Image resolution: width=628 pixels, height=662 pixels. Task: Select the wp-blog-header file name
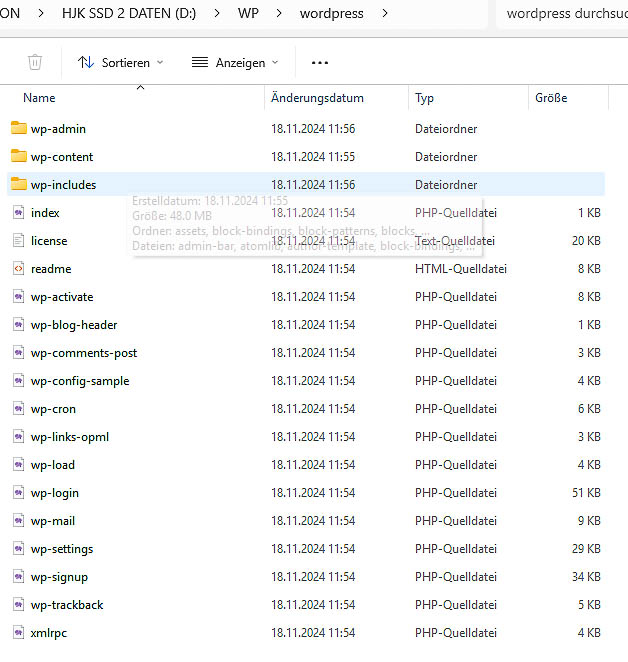click(74, 325)
